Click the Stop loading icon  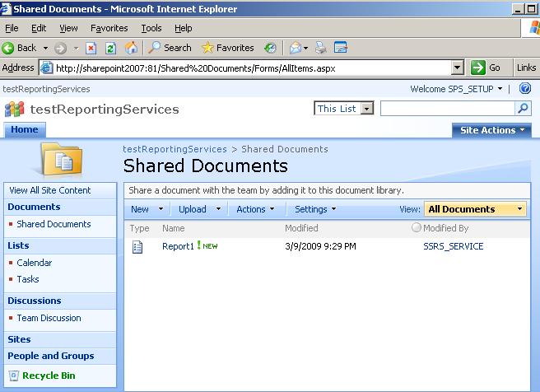point(91,48)
